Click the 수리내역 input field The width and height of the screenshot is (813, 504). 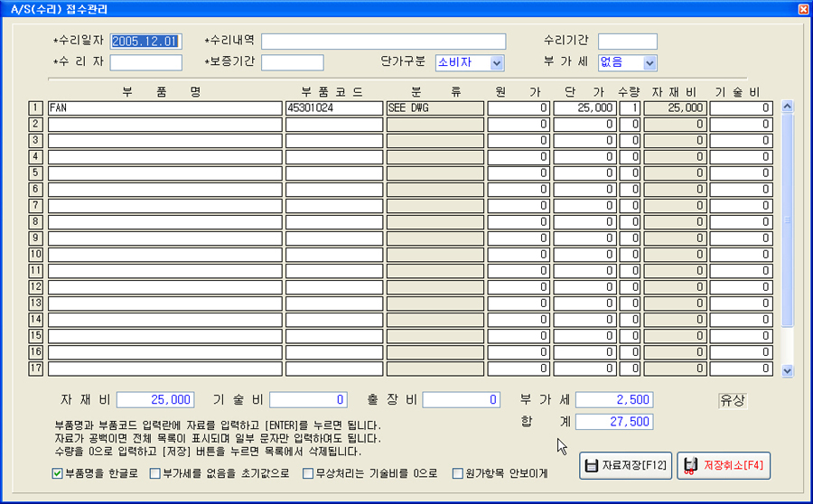[384, 42]
